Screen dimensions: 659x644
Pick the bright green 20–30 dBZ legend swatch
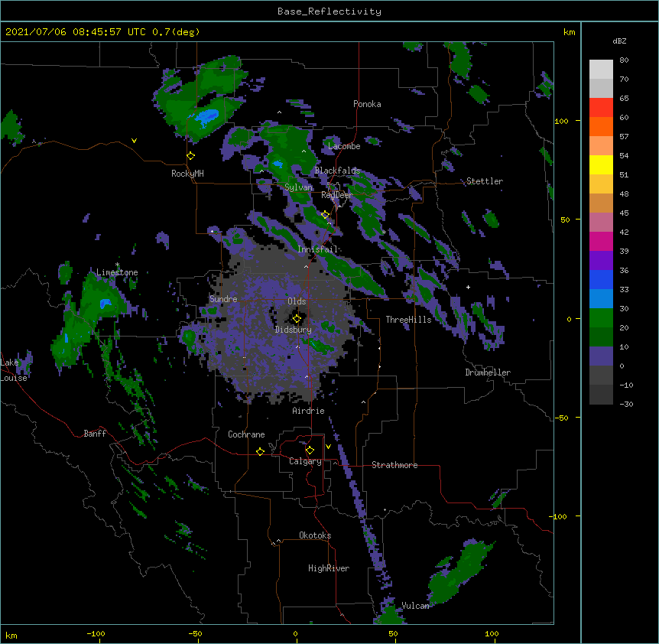(x=601, y=318)
